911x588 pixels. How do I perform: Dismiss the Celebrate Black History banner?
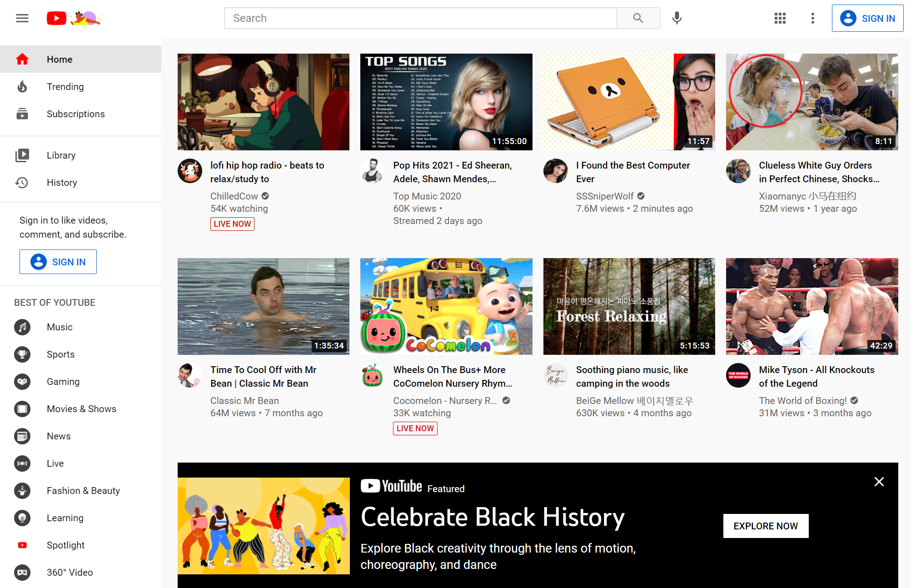(879, 482)
